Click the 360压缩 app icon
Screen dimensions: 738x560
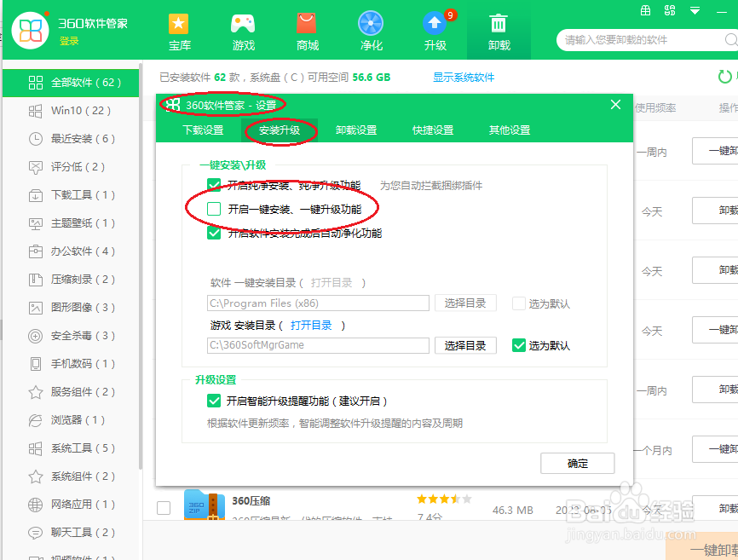204,505
